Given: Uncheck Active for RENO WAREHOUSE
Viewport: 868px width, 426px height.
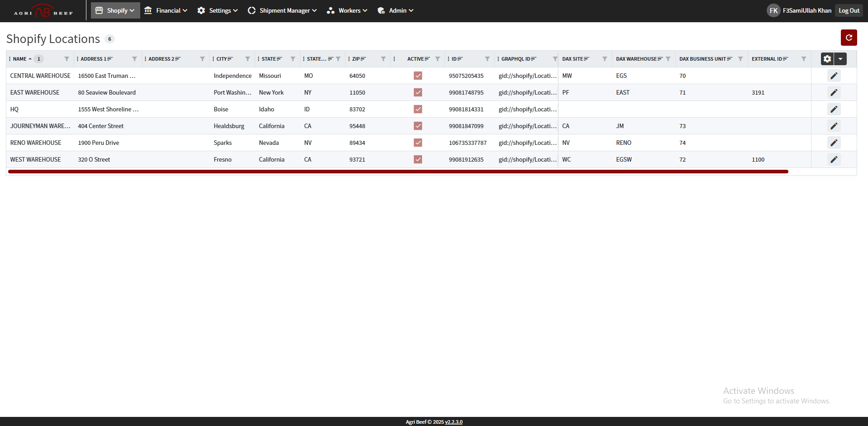Looking at the screenshot, I should pos(417,143).
